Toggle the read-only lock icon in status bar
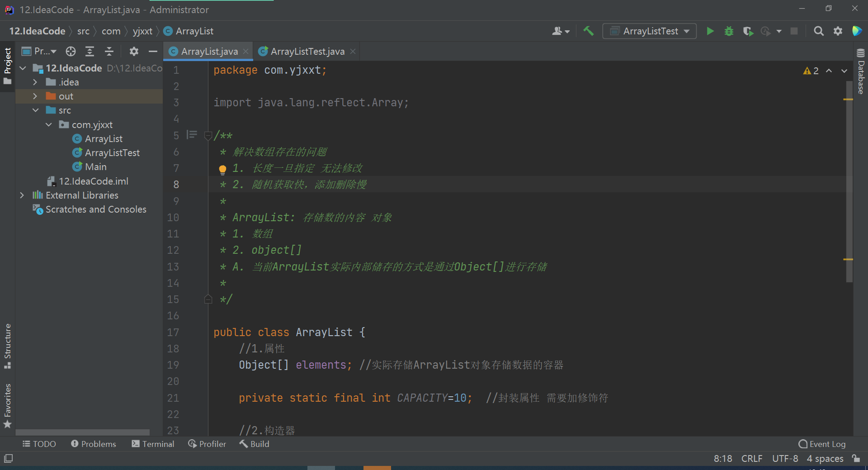Image resolution: width=868 pixels, height=470 pixels. tap(856, 458)
